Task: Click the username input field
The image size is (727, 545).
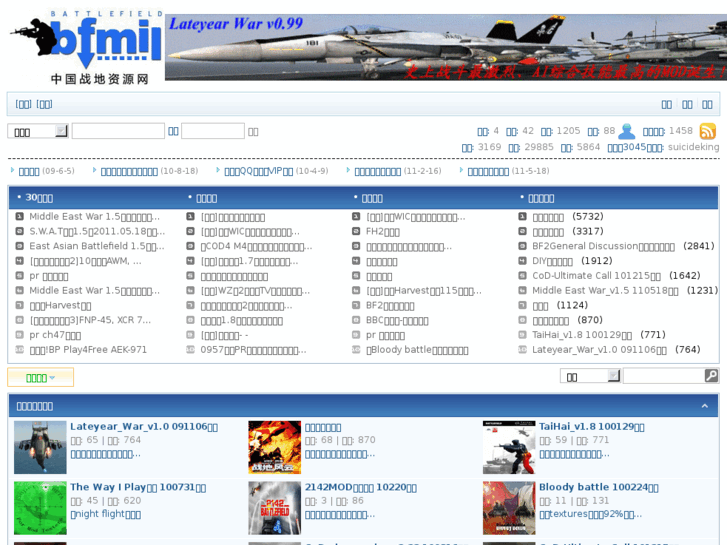Action: click(118, 131)
